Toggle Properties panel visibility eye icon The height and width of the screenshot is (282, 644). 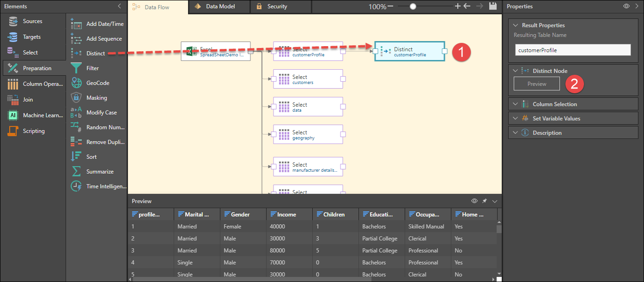coord(626,6)
